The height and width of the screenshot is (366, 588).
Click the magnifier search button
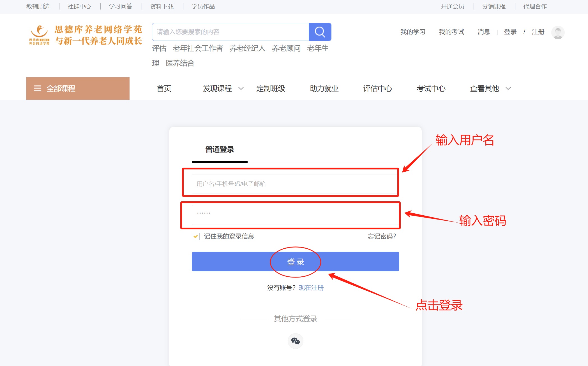tap(320, 32)
